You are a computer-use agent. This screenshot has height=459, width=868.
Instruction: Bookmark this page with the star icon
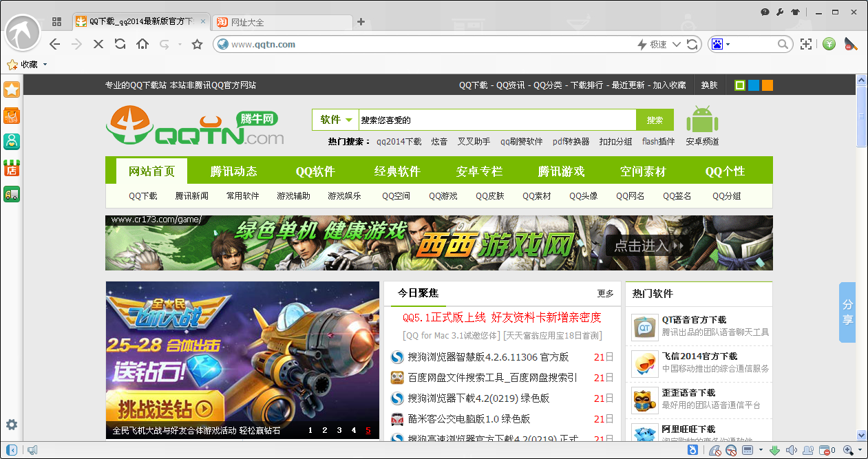[x=198, y=44]
